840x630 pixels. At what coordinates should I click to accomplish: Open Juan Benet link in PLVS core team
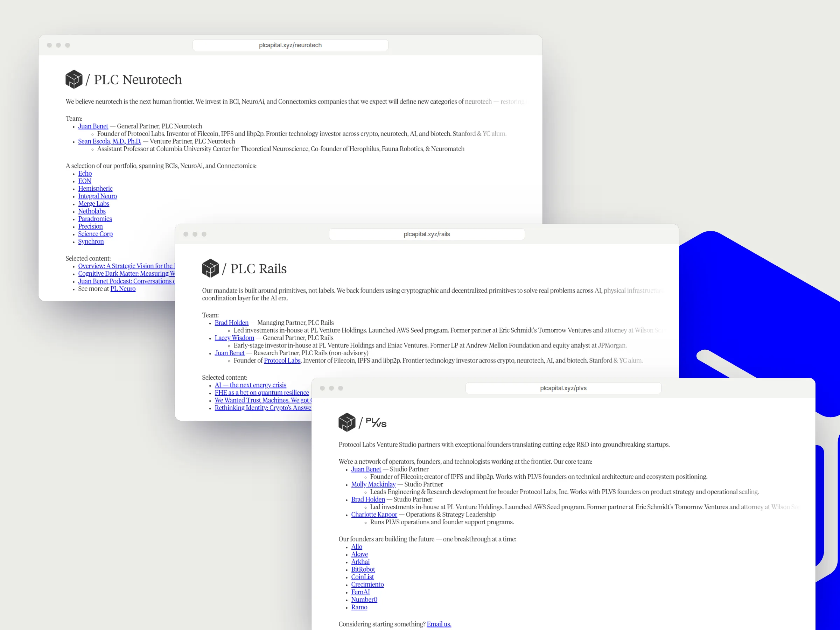pos(366,469)
